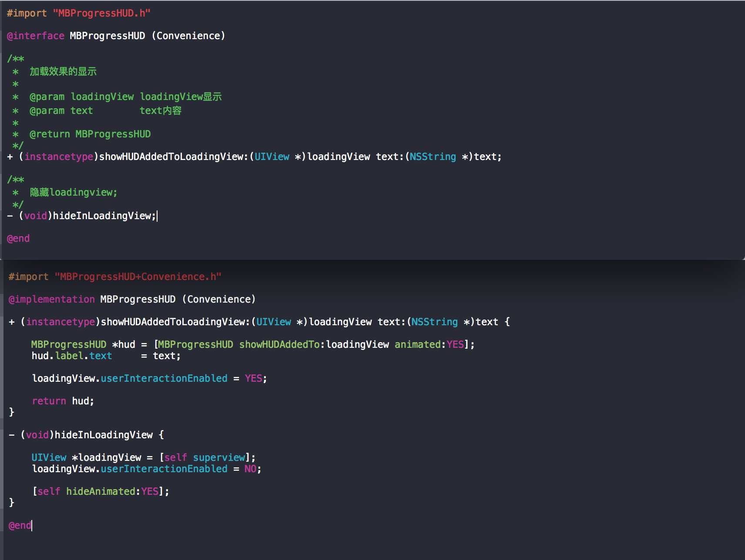Click the showHUDAddedTo:loadingView message call
The width and height of the screenshot is (745, 560).
coord(314,344)
